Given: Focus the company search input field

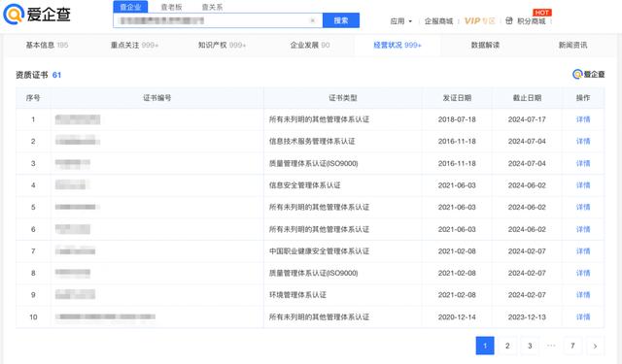Looking at the screenshot, I should point(218,20).
